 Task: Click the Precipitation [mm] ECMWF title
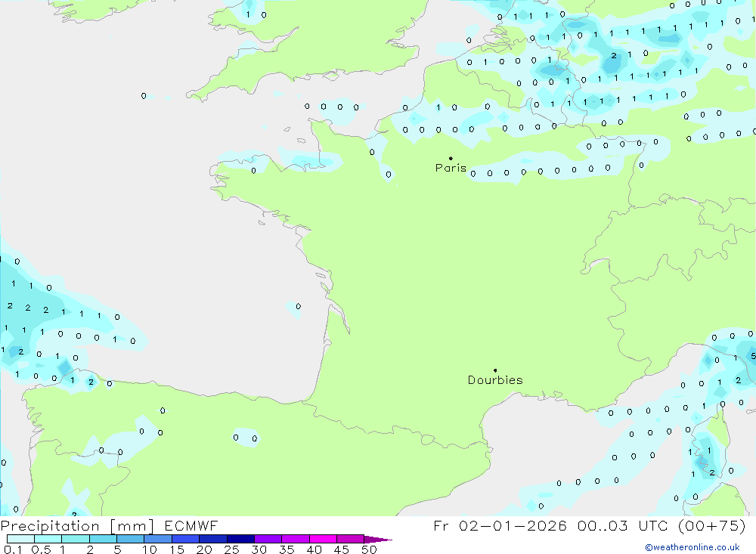pos(110,525)
